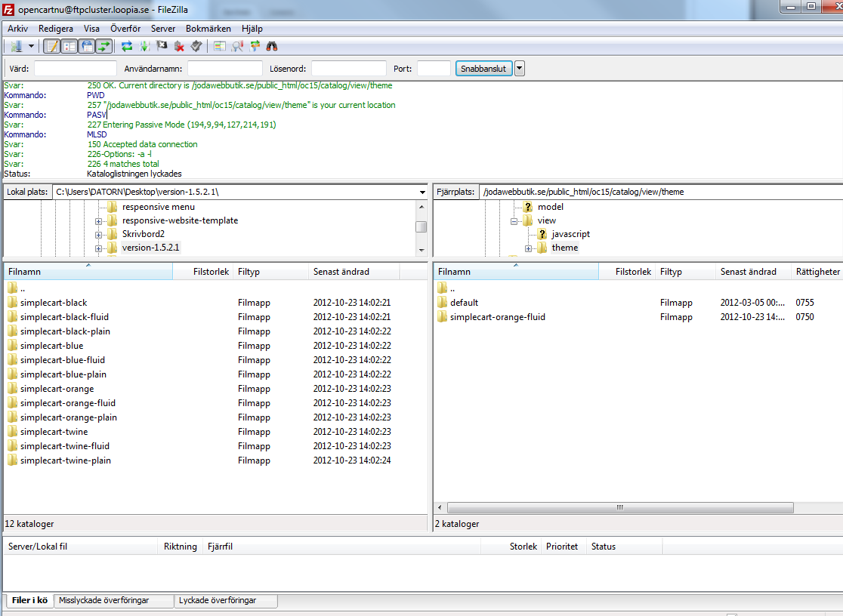Toggle message log display
Image resolution: width=843 pixels, height=616 pixels.
point(52,46)
